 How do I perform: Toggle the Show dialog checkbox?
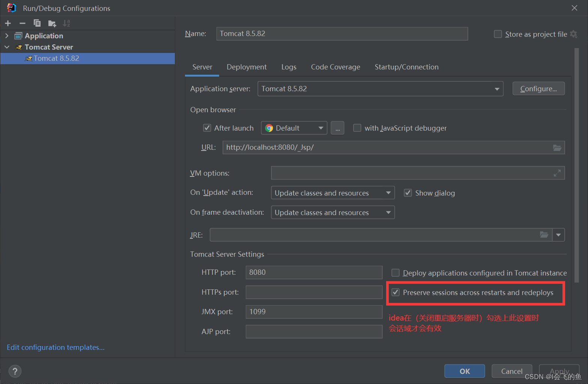click(x=408, y=193)
